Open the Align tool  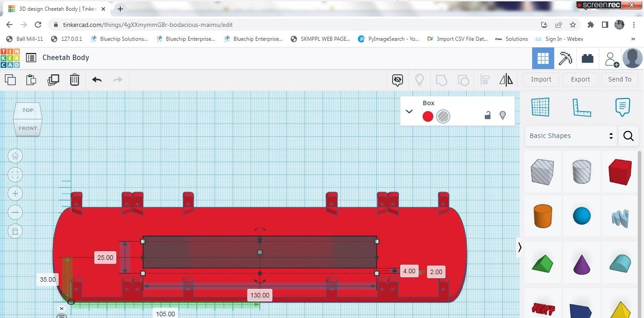point(485,80)
